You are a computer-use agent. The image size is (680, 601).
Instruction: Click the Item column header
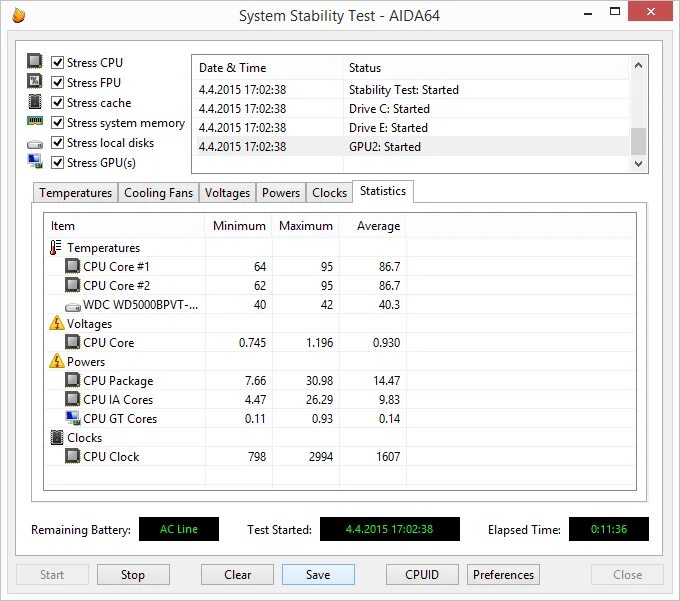(124, 226)
